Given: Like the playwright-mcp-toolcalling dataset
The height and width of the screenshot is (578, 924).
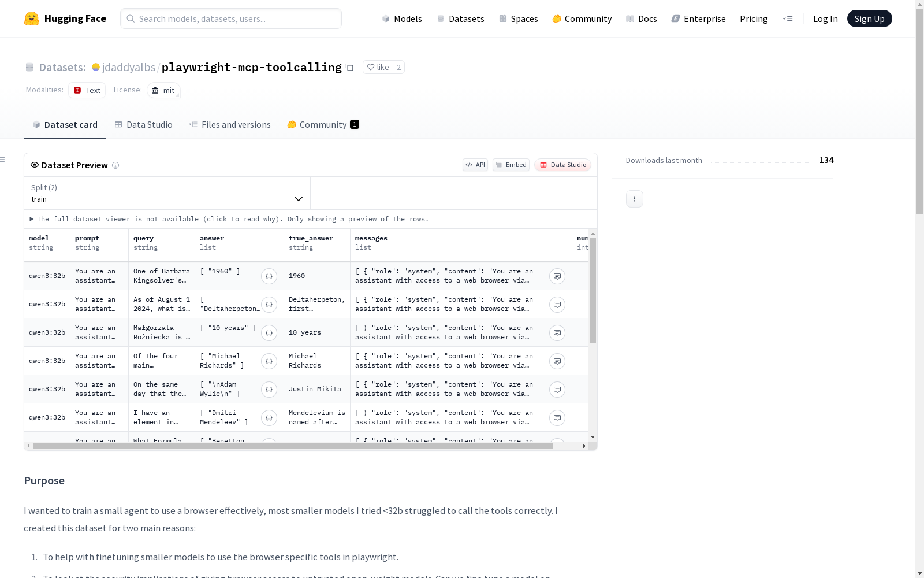Looking at the screenshot, I should point(378,67).
